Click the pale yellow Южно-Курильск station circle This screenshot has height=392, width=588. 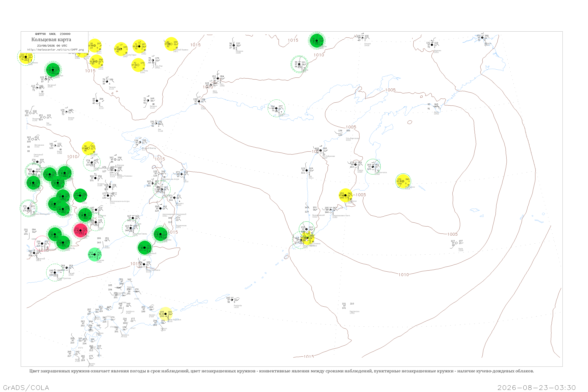[165, 314]
